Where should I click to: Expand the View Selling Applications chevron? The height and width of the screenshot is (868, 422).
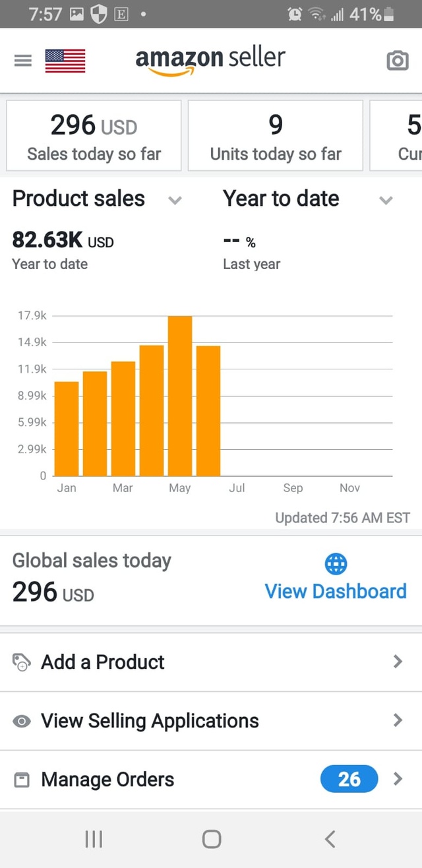[x=397, y=720]
